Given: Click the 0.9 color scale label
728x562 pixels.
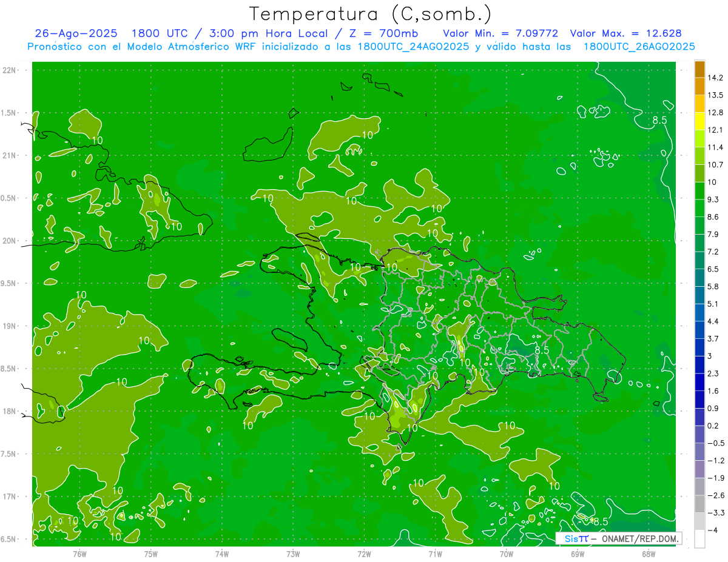Looking at the screenshot, I should pos(713,409).
